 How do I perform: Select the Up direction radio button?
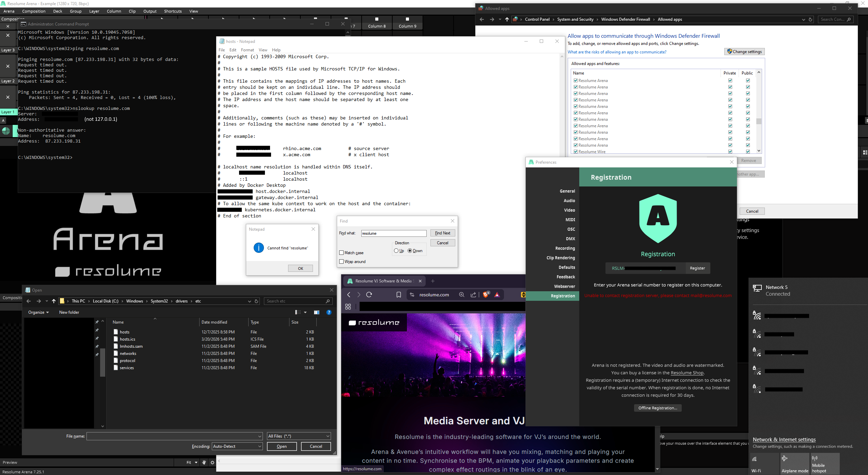click(396, 251)
